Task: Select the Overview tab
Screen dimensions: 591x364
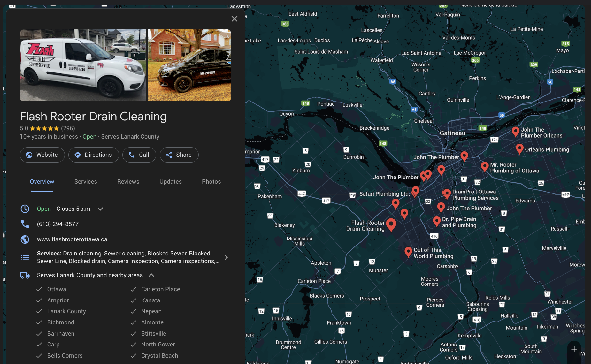Action: [x=42, y=182]
